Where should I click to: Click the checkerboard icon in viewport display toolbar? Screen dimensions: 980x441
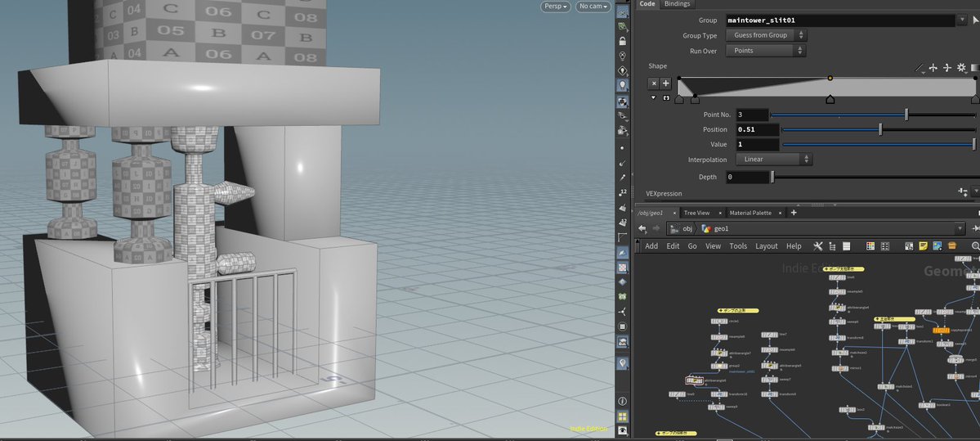click(622, 267)
